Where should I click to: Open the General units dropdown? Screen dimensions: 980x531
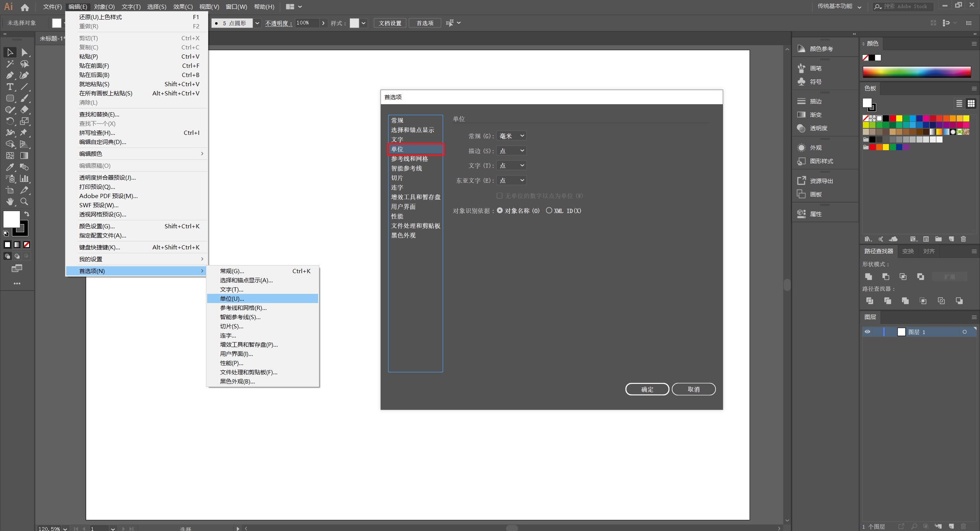(x=511, y=136)
